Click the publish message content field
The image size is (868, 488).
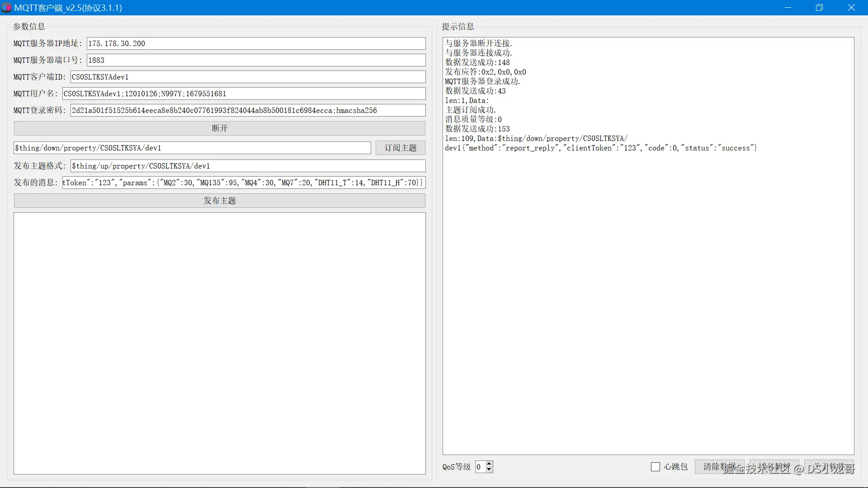tap(244, 183)
